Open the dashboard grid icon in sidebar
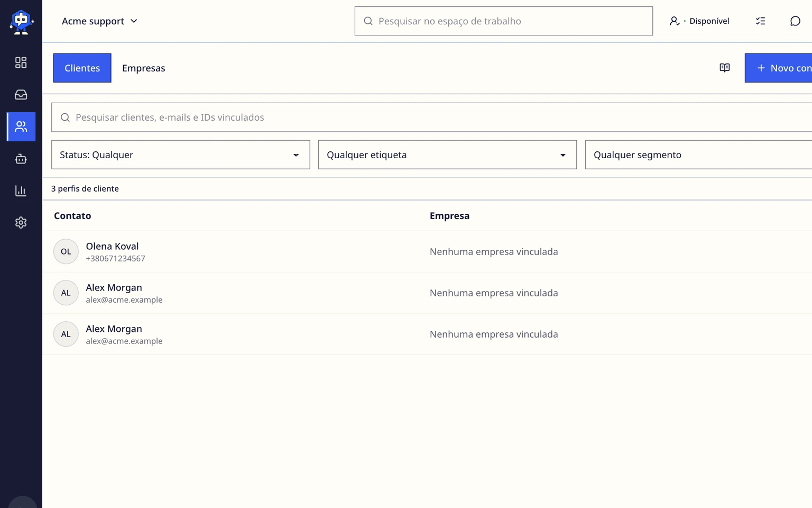The height and width of the screenshot is (508, 812). tap(21, 62)
